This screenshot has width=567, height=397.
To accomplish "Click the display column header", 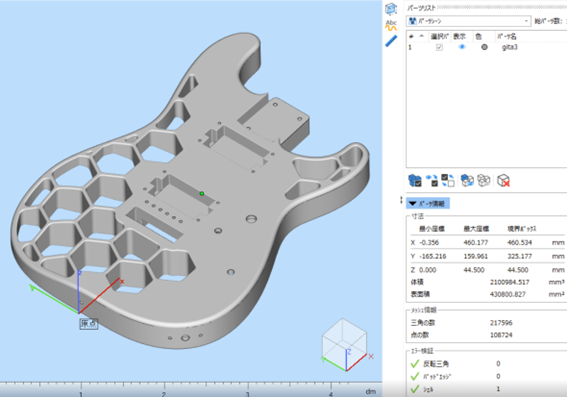I will click(459, 36).
